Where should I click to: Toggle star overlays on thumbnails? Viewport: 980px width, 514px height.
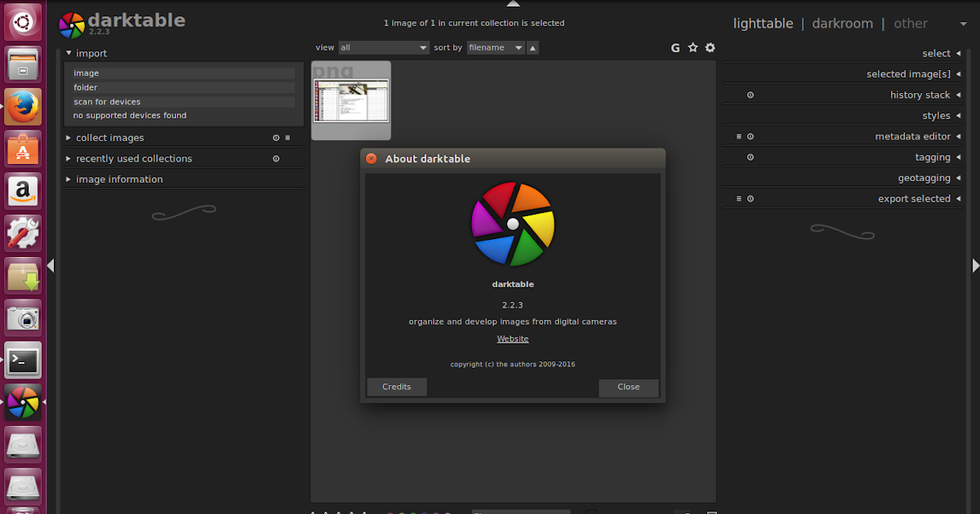pos(693,47)
